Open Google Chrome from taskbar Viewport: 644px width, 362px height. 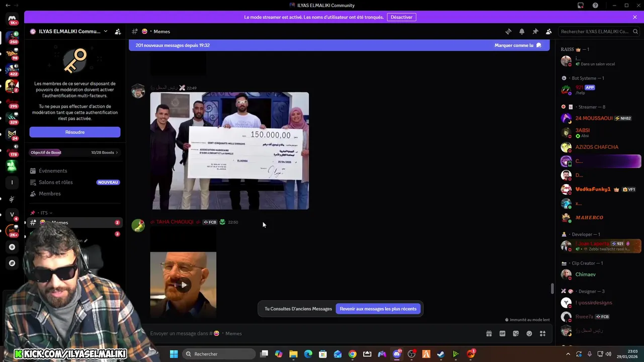coord(352,354)
